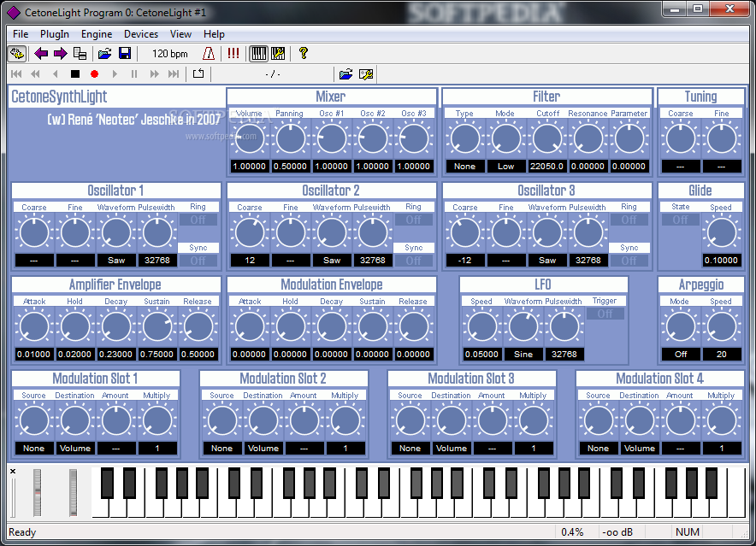Viewport: 756px width, 546px height.
Task: Click the Arpeggio Mode knob
Action: click(x=680, y=326)
